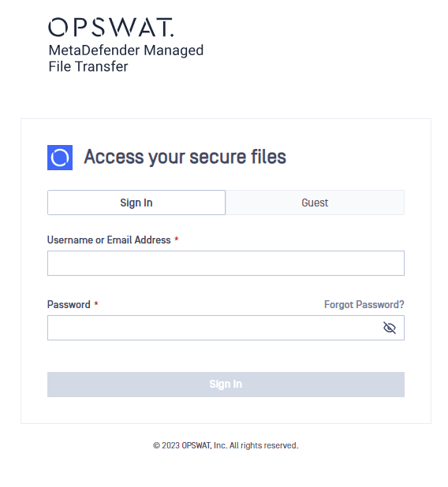Click the 2023 OPSWAT copyright footer text
This screenshot has height=487, width=448.
[226, 445]
